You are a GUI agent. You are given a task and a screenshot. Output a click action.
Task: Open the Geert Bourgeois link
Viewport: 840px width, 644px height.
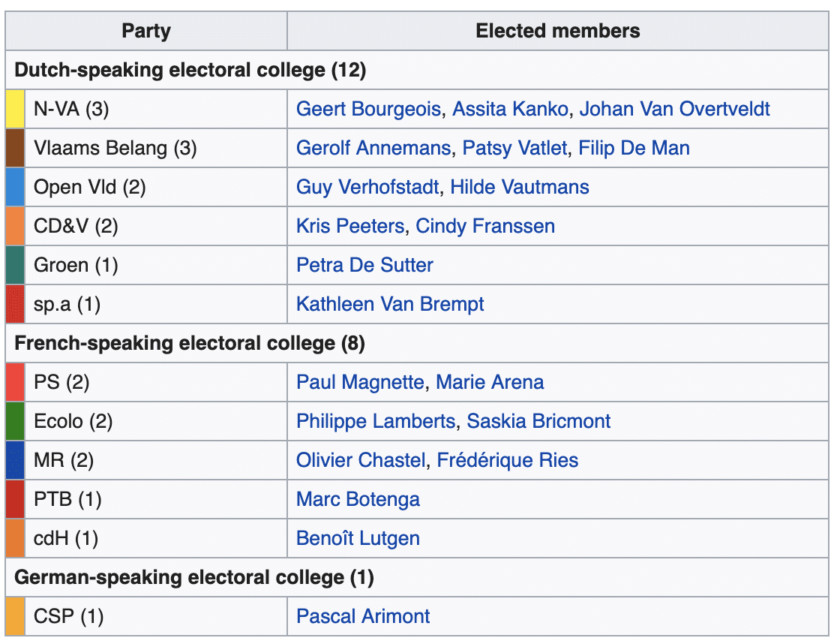368,110
